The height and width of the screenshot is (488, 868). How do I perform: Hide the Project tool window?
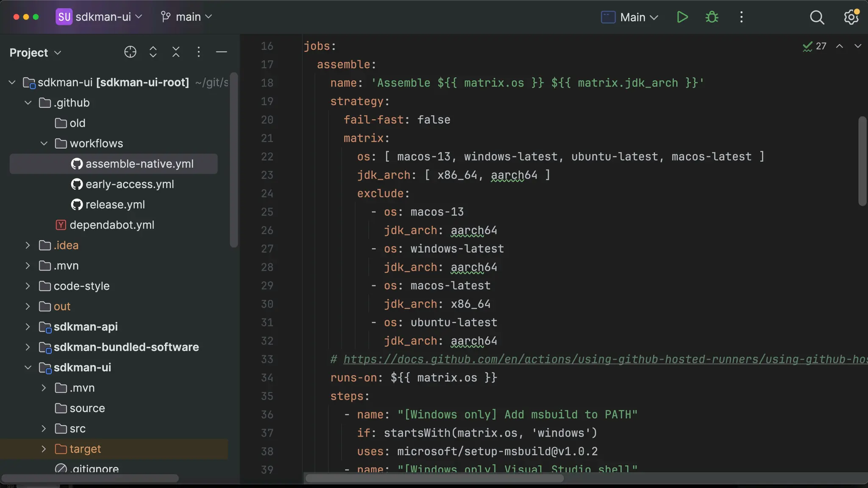click(221, 52)
